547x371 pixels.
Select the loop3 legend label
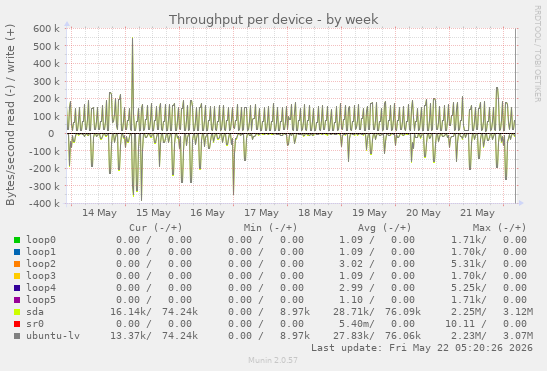click(x=41, y=276)
